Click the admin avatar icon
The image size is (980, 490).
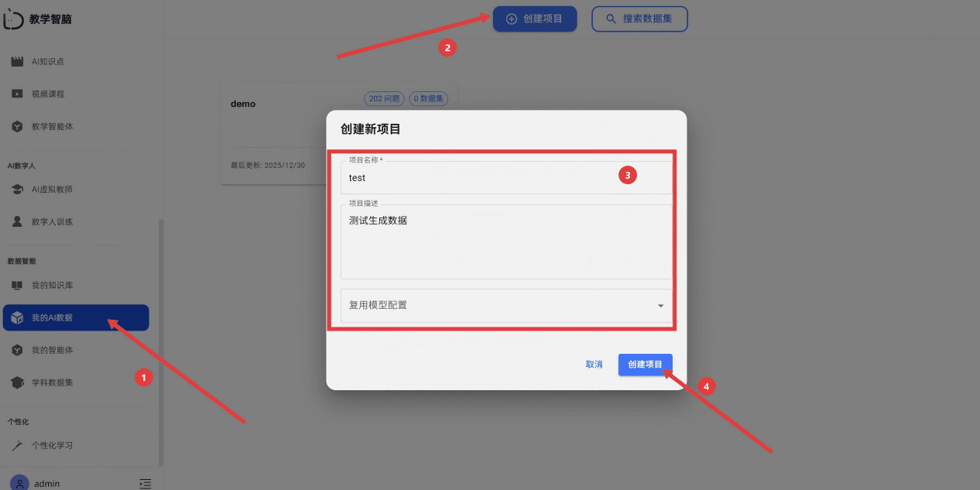[19, 483]
